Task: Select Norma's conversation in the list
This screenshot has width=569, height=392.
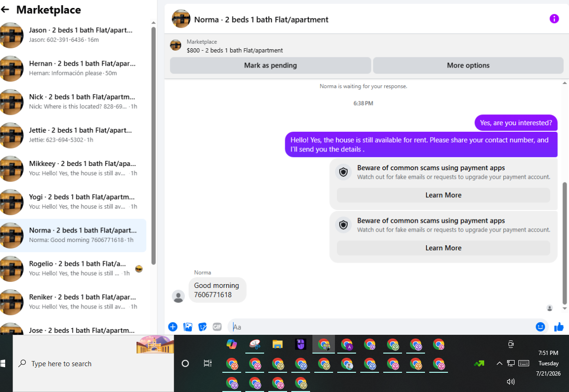Action: click(73, 235)
